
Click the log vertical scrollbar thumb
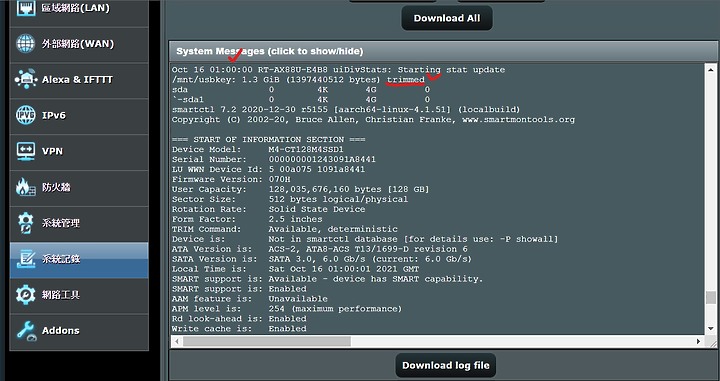pos(710,297)
